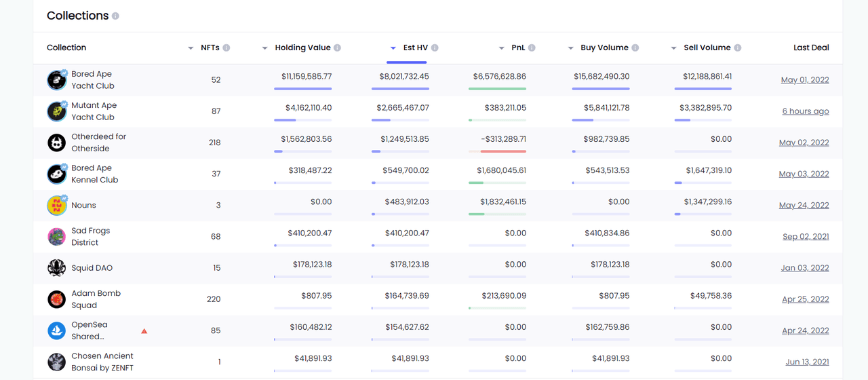The image size is (868, 380).
Task: Click the info icon next to Holding Value
Action: [x=337, y=47]
